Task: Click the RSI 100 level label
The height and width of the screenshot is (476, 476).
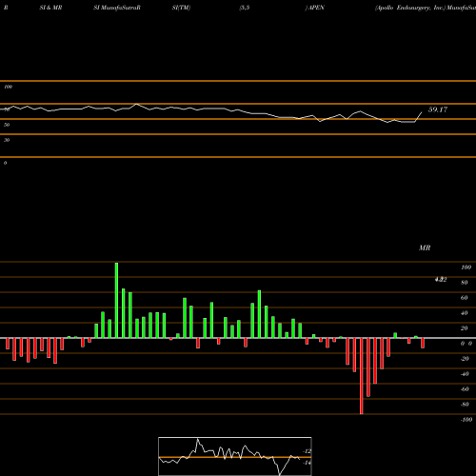Action: 9,87
